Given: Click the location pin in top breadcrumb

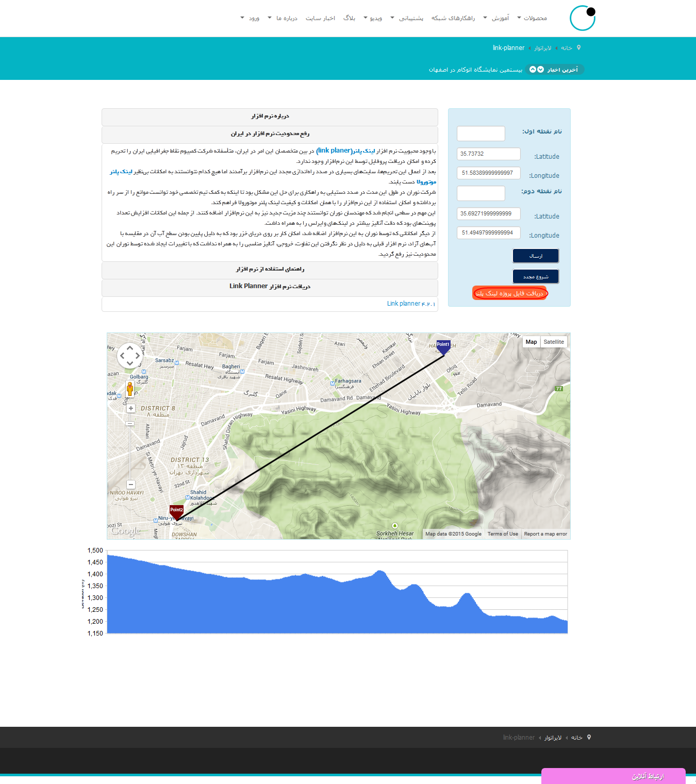Looking at the screenshot, I should 578,47.
